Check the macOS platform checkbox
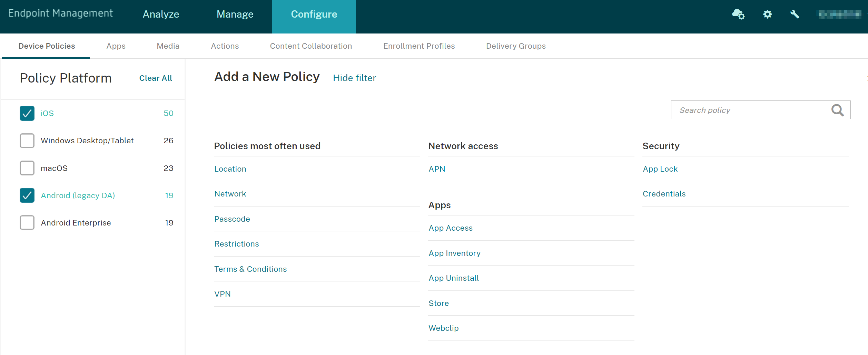The width and height of the screenshot is (868, 355). click(27, 168)
